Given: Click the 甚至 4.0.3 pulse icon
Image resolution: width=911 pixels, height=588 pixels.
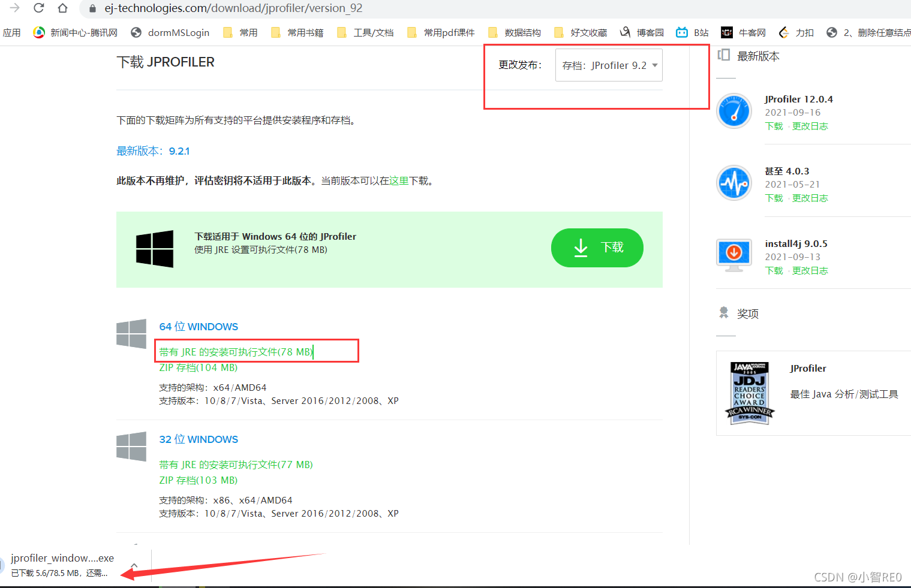Looking at the screenshot, I should coord(734,183).
